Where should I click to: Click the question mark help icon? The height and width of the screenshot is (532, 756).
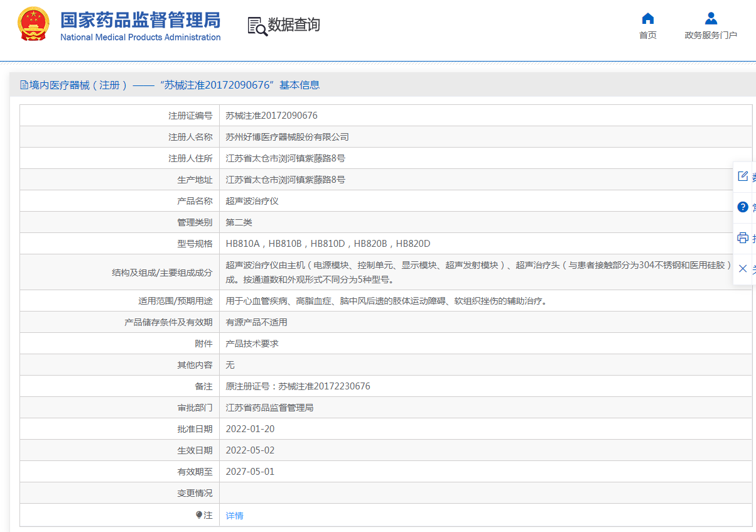click(743, 207)
